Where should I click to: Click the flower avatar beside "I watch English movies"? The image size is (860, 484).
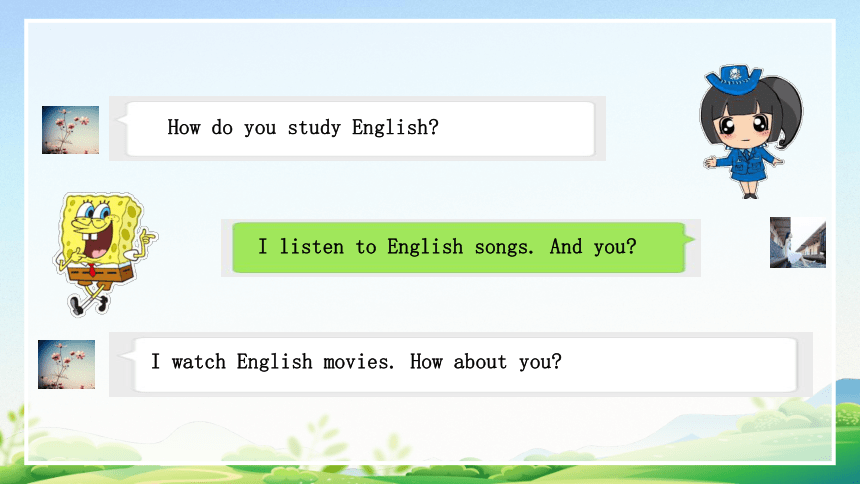(x=66, y=364)
